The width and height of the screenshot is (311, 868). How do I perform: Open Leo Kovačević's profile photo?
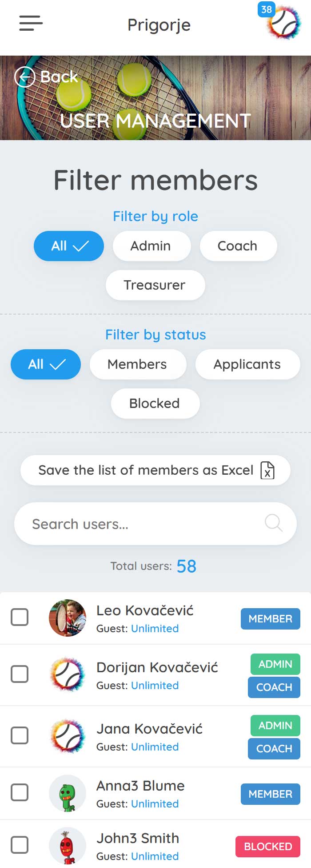pos(68,618)
